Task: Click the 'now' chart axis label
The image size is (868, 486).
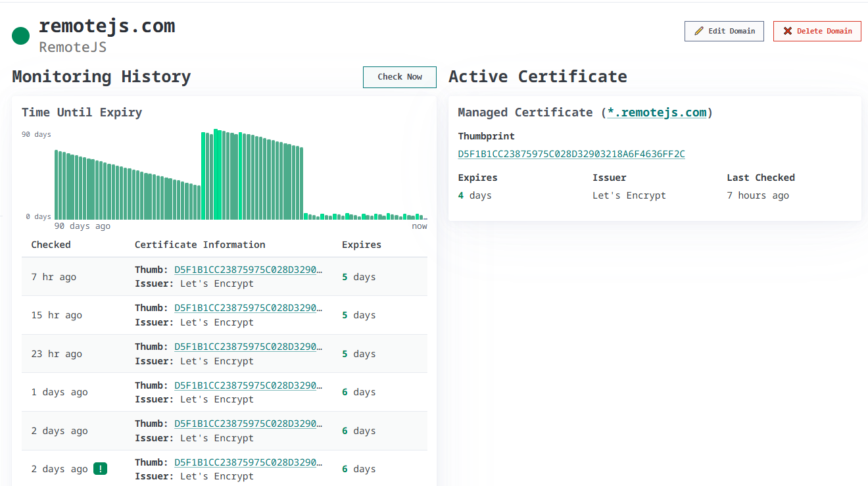Action: (420, 226)
